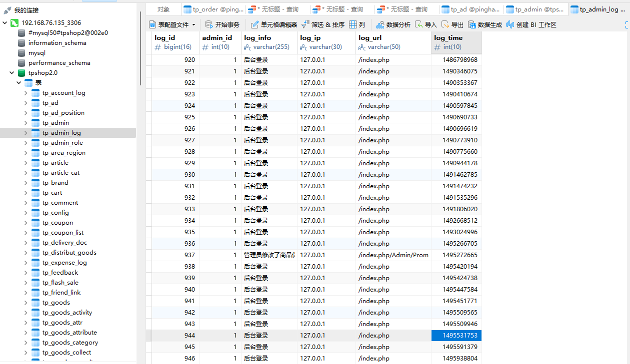Click the 192.168.76.135_3306 connection icon
This screenshot has height=364, width=630.
(x=15, y=23)
